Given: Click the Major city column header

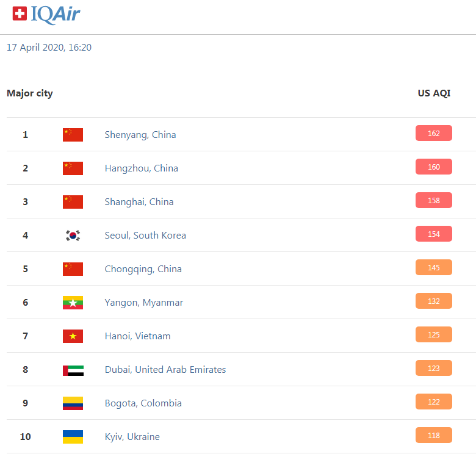Looking at the screenshot, I should (x=30, y=93).
